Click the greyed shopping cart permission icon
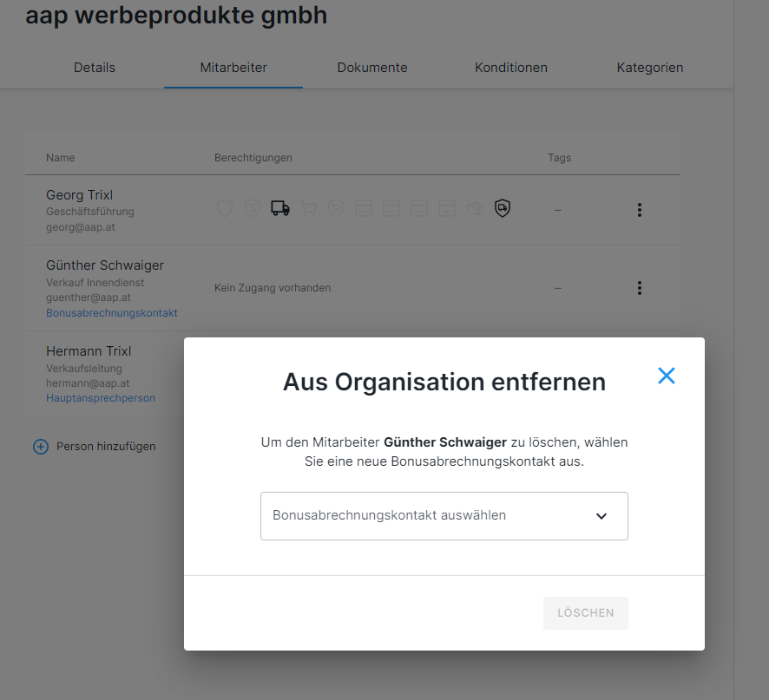The image size is (769, 700). [x=308, y=208]
